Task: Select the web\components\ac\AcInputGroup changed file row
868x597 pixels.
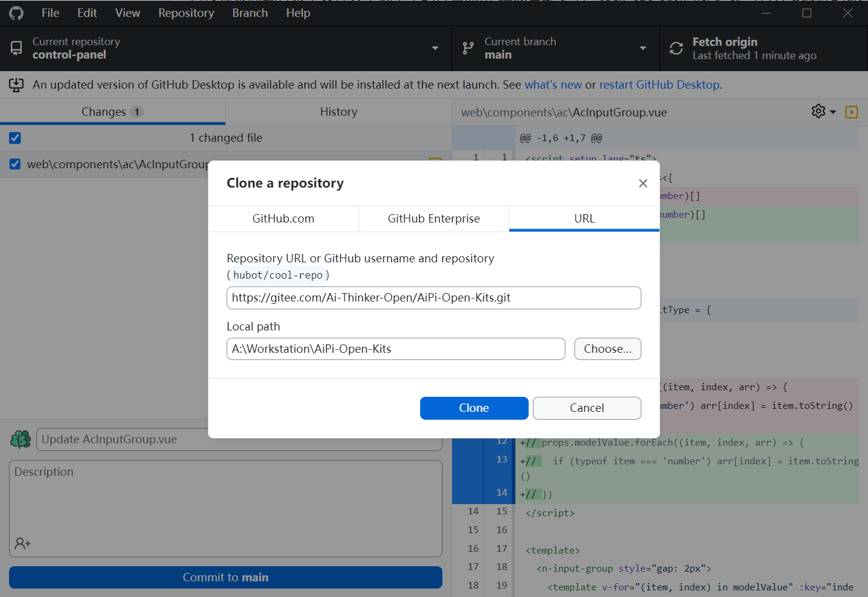Action: (225, 164)
